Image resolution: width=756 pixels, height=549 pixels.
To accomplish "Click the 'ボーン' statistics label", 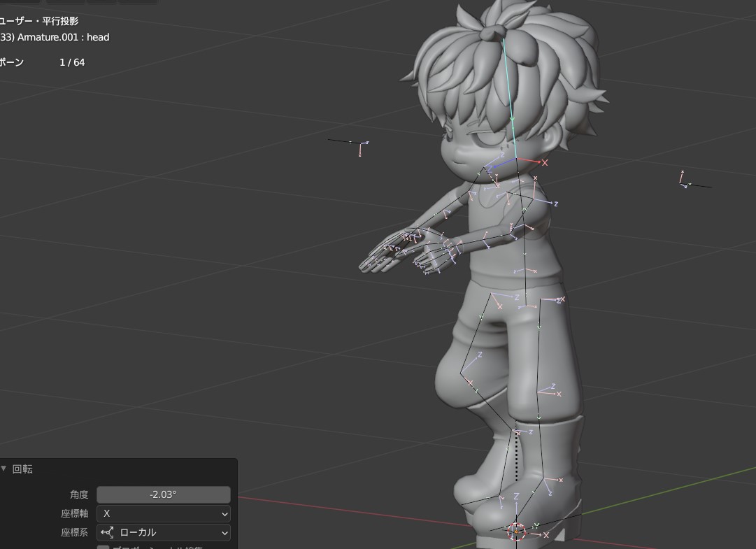I will (x=12, y=62).
